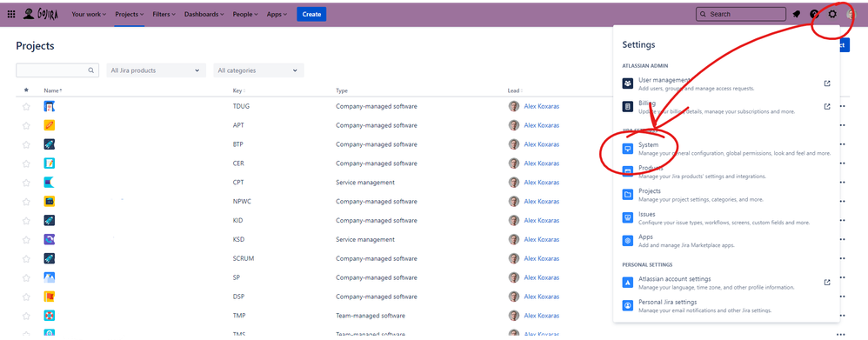Click the Products settings icon
This screenshot has width=868, height=340.
coord(627,171)
